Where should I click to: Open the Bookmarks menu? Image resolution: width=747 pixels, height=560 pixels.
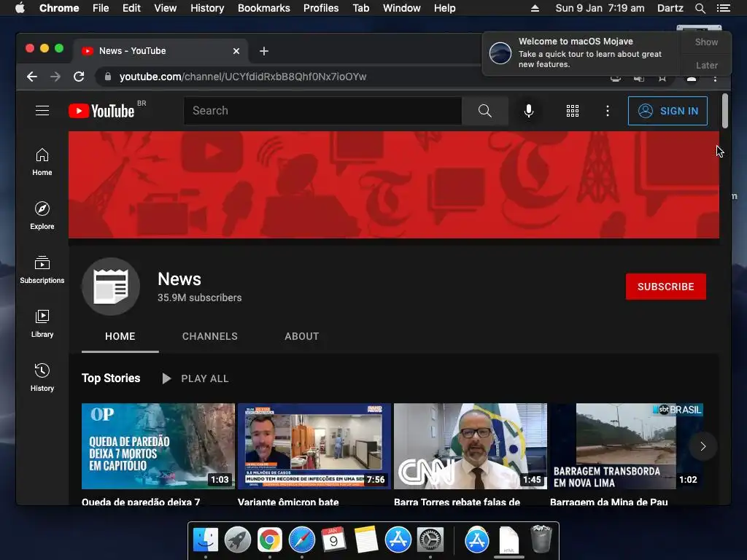click(x=263, y=8)
